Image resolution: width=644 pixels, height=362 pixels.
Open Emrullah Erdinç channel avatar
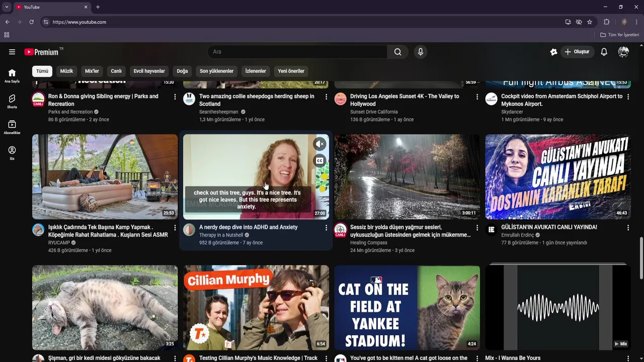492,230
